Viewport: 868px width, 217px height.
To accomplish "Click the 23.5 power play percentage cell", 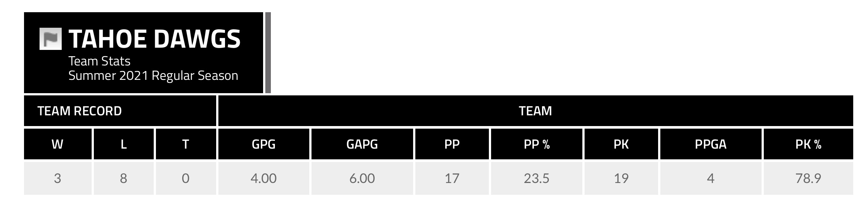I will point(537,178).
